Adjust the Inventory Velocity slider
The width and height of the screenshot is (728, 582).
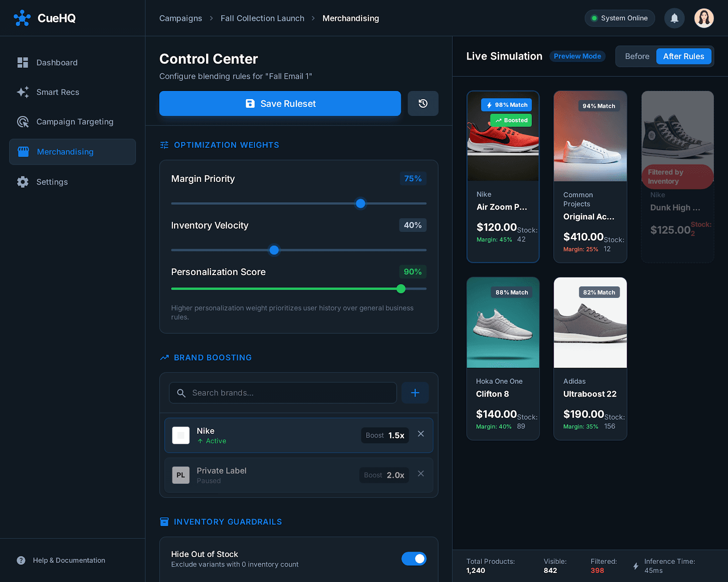click(x=274, y=250)
